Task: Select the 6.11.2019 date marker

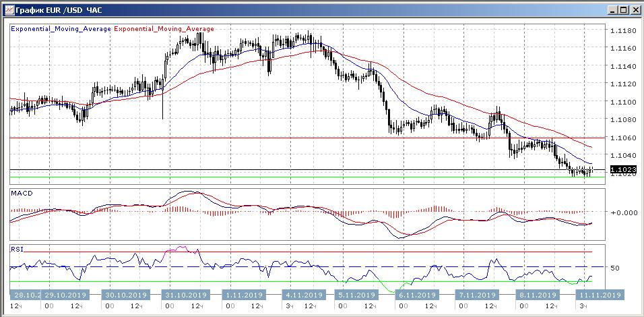Action: [x=415, y=295]
